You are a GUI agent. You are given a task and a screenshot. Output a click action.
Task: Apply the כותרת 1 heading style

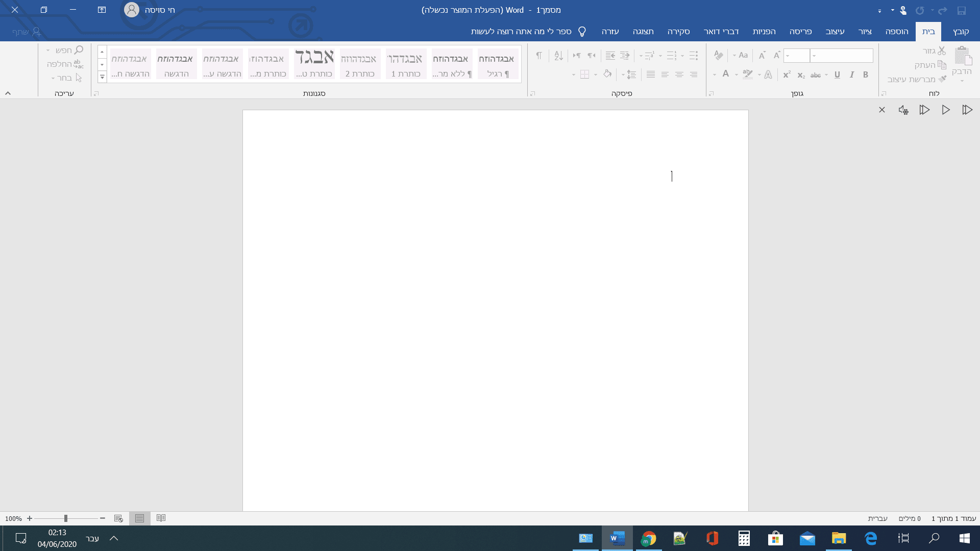[406, 64]
